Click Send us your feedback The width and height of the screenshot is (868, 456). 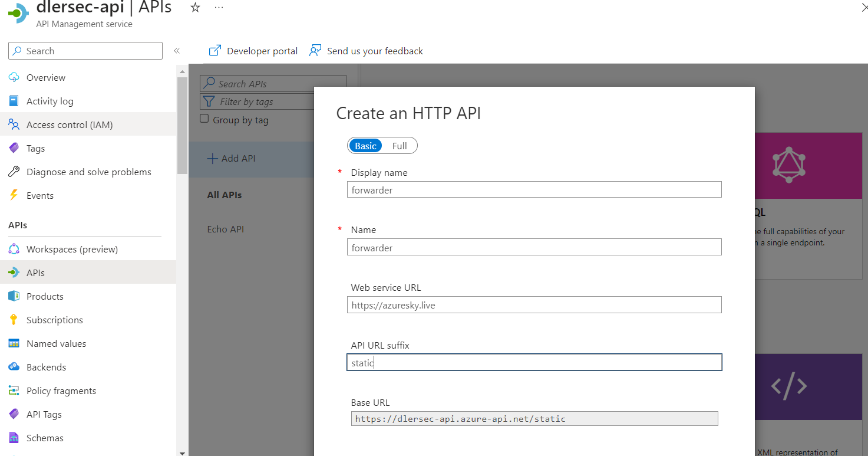(375, 51)
